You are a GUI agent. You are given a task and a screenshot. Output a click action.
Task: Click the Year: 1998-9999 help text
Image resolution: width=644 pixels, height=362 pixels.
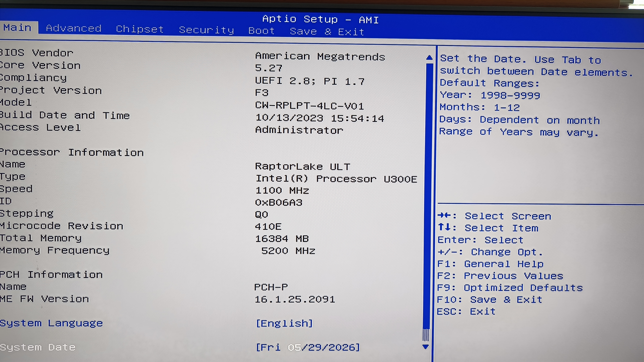[x=490, y=95]
